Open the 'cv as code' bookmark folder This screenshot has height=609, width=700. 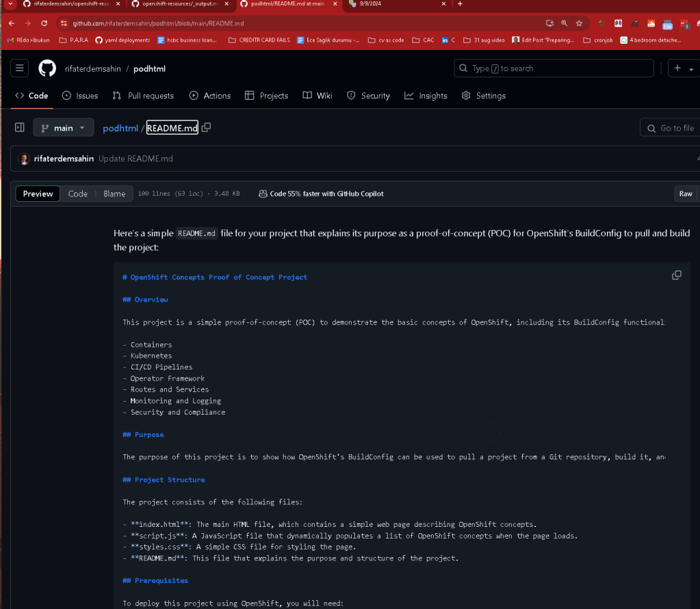pyautogui.click(x=386, y=40)
